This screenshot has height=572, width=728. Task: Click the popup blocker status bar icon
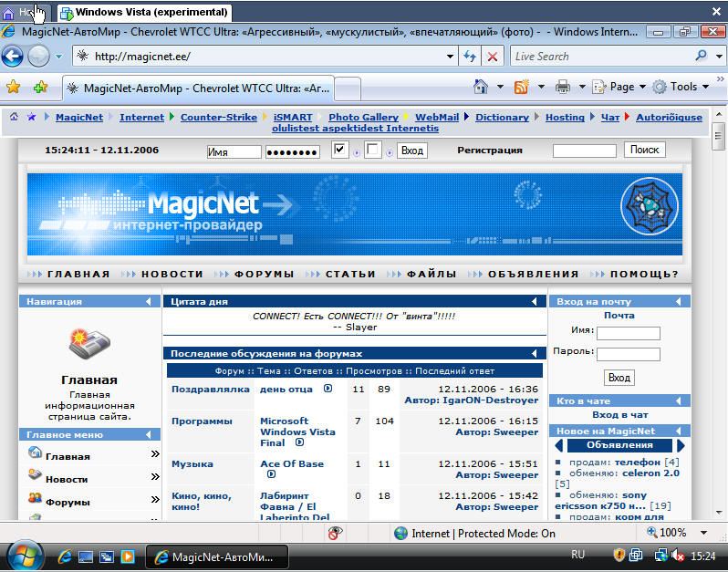pyautogui.click(x=335, y=533)
